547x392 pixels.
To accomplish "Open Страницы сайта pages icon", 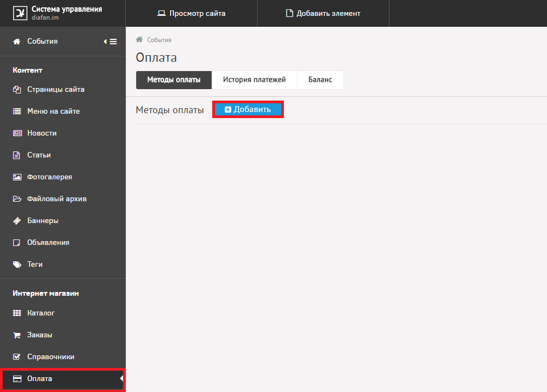I will click(x=17, y=90).
